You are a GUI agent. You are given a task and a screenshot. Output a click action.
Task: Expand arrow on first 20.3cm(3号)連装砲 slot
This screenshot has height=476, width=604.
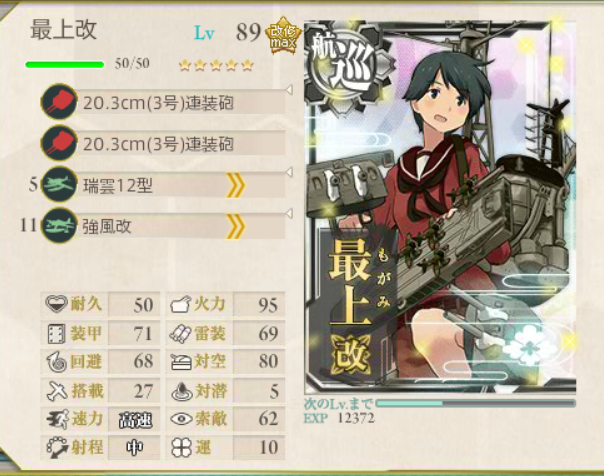[289, 90]
